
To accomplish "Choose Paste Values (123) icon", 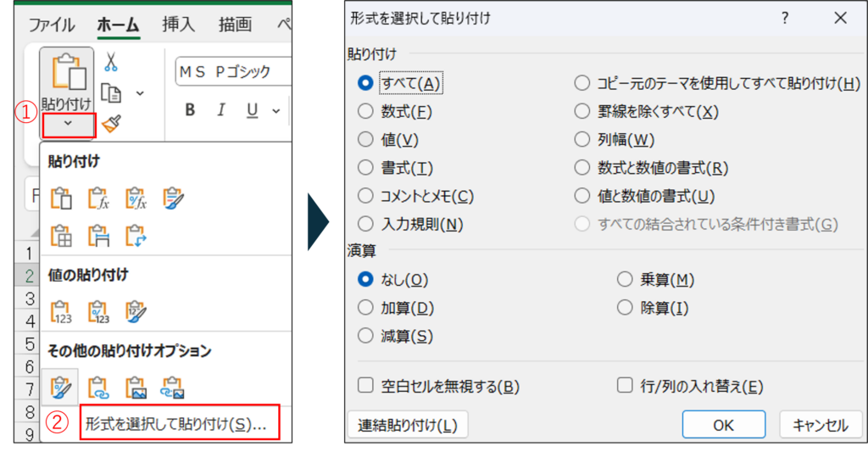I will pos(61,312).
